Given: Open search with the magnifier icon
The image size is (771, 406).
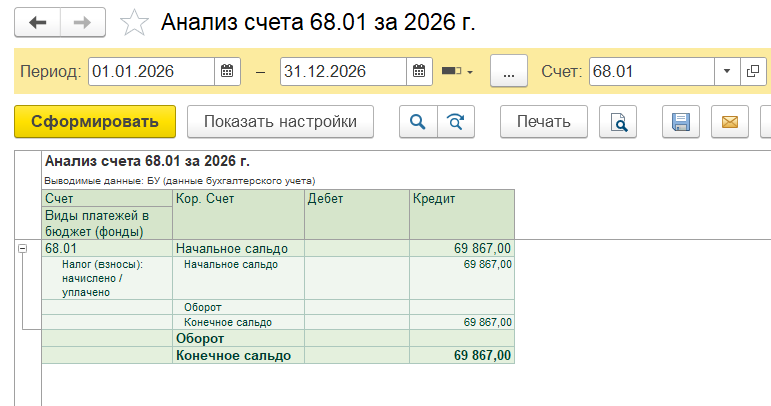Looking at the screenshot, I should [x=418, y=122].
